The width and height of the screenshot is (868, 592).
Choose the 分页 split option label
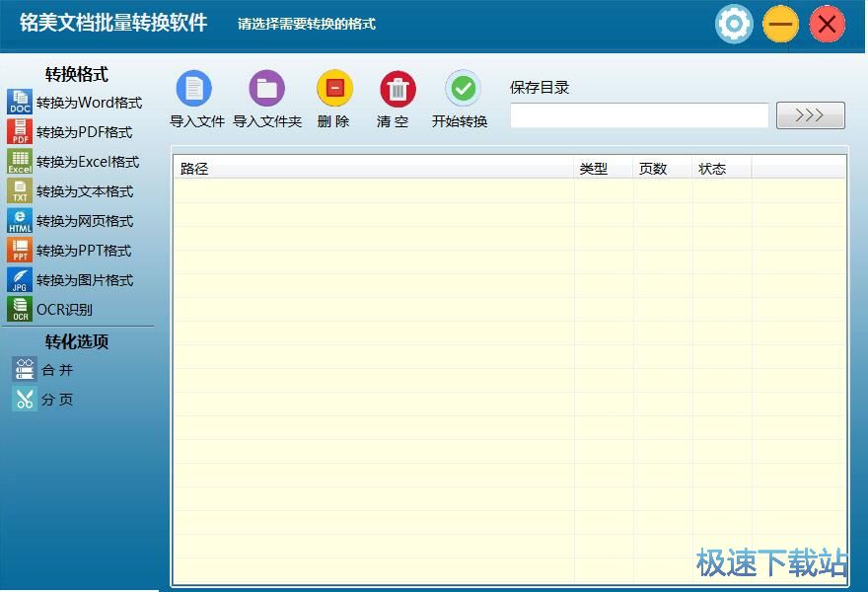(x=57, y=400)
